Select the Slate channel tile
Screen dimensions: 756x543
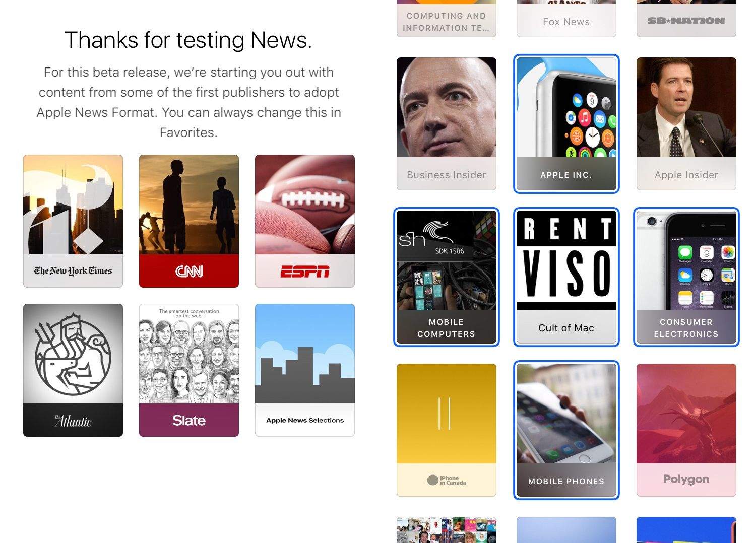pyautogui.click(x=189, y=370)
